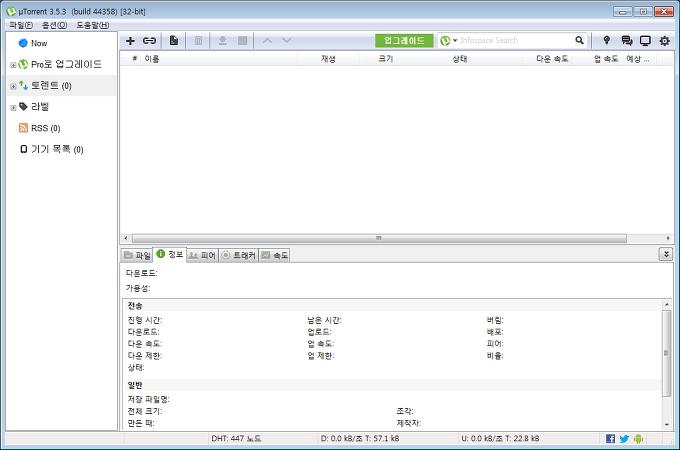Sort by the 재생 column header
This screenshot has height=450, width=680.
pos(328,59)
